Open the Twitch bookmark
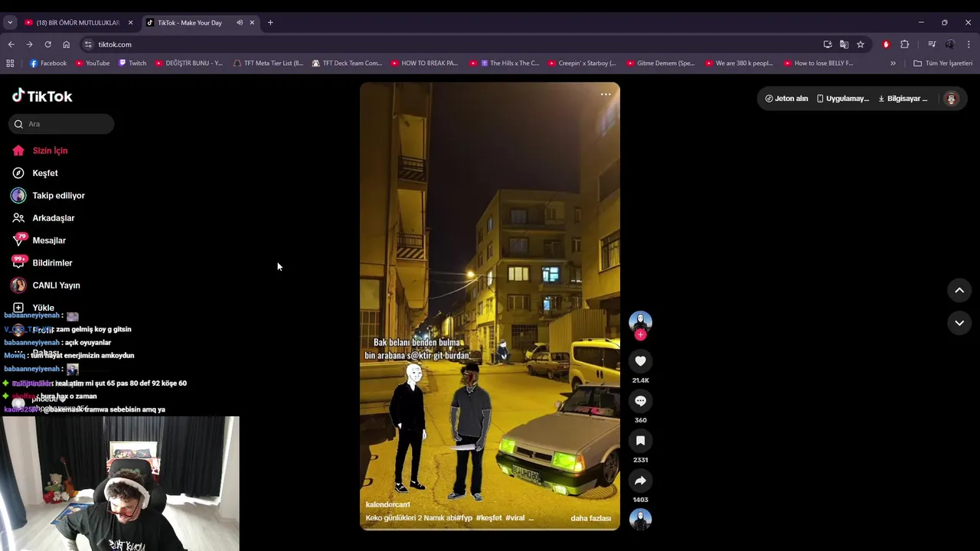 click(132, 64)
